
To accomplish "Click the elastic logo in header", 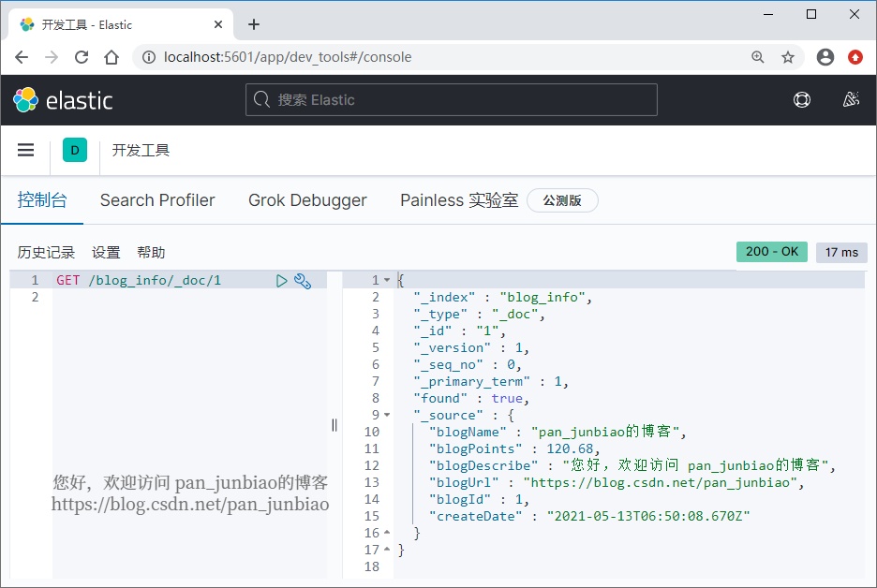I will 63,100.
